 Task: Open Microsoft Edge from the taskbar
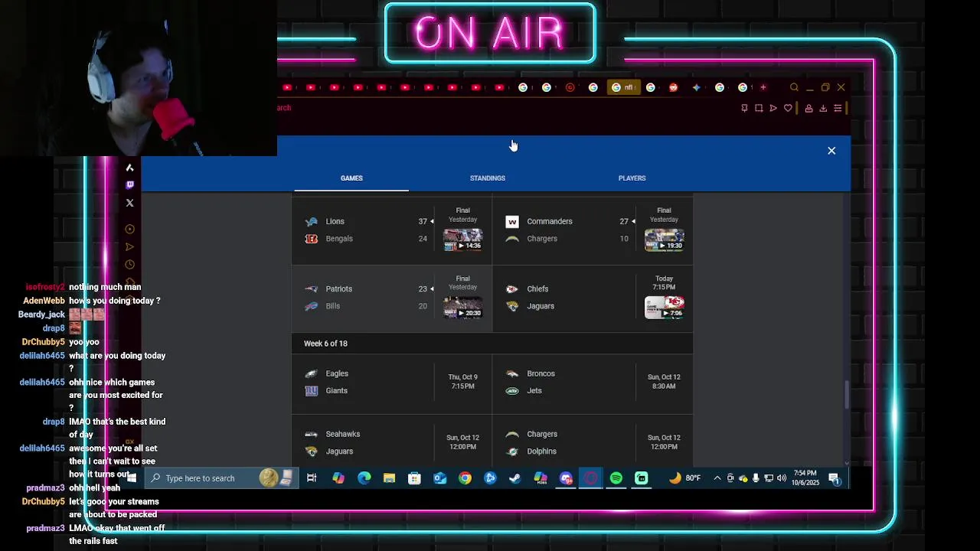(364, 478)
